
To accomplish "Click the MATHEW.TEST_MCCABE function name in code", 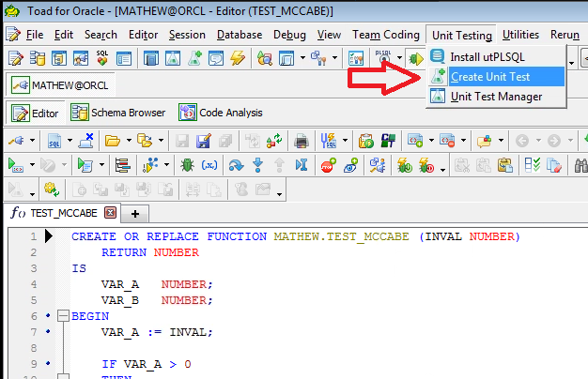I will (x=341, y=236).
